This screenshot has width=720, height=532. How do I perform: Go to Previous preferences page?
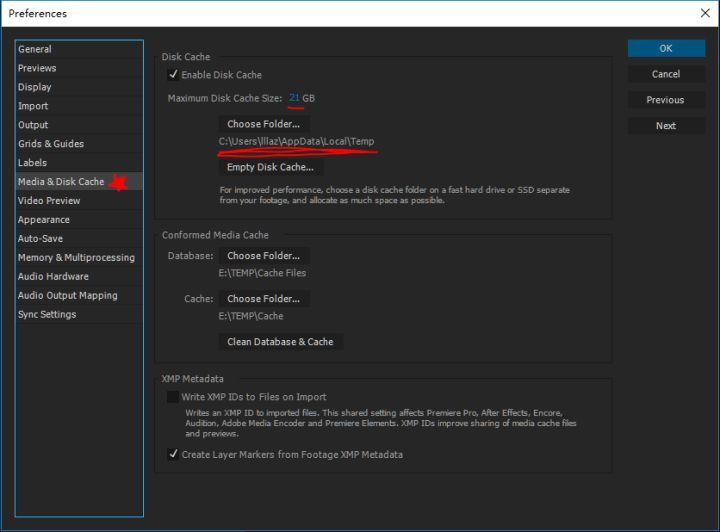(665, 100)
